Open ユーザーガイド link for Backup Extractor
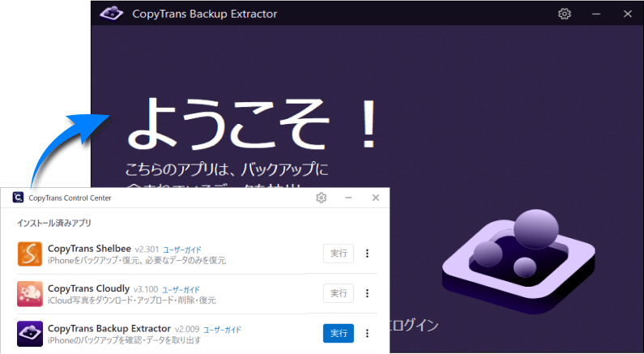 [x=222, y=330]
